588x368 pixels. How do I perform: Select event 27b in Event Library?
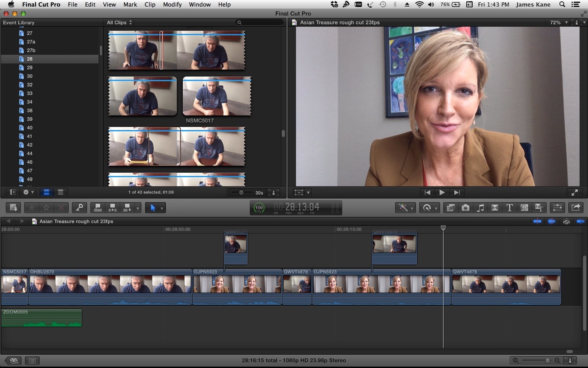click(x=50, y=50)
